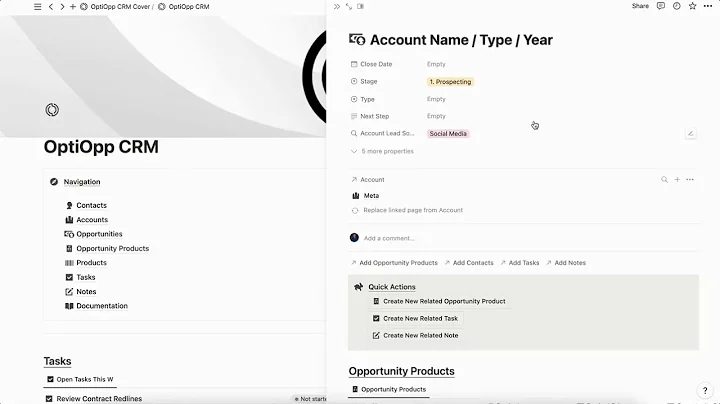Search the Account relation with the magnifier
The width and height of the screenshot is (720, 404).
664,180
